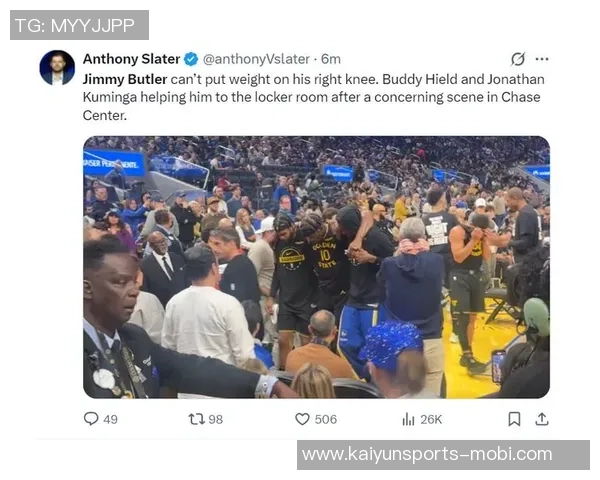
Task: Click the Grok slashed-circle icon
Action: click(518, 59)
